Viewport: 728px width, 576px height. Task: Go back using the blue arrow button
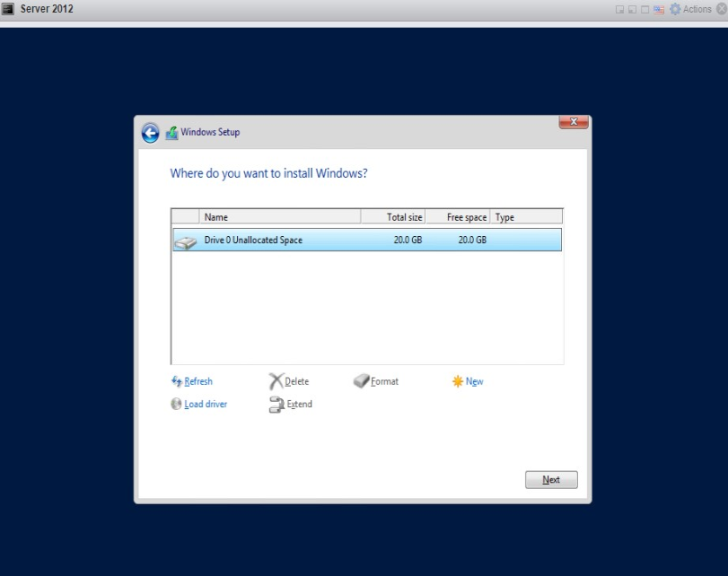click(150, 133)
